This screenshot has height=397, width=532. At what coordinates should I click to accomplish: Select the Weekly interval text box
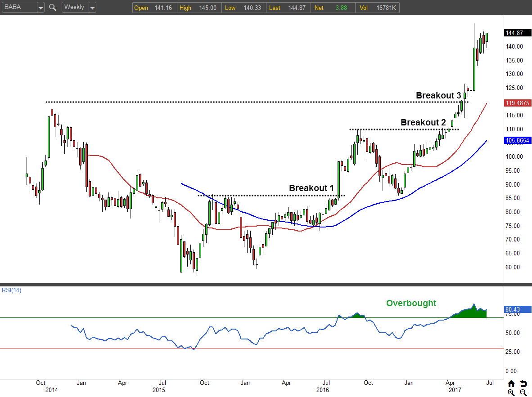(74, 8)
